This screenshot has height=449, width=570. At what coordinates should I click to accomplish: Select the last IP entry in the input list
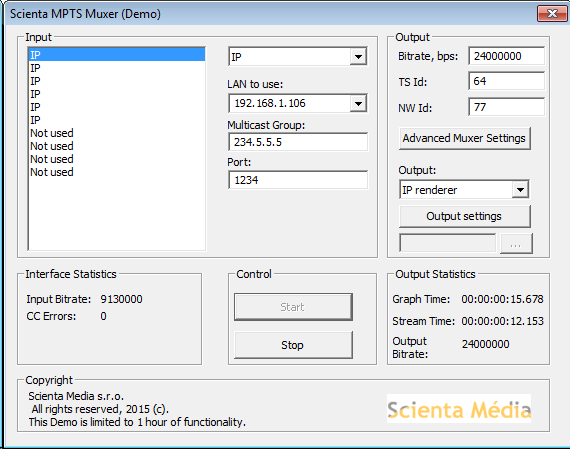tap(117, 120)
